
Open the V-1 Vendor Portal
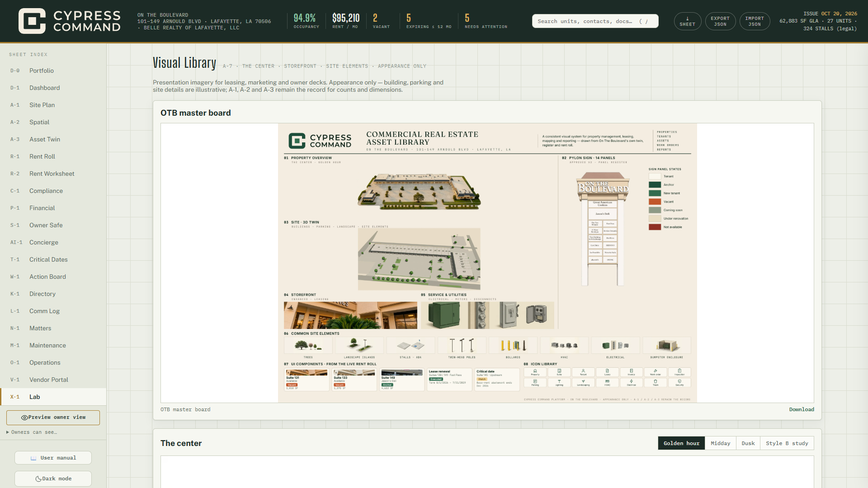coord(53,380)
